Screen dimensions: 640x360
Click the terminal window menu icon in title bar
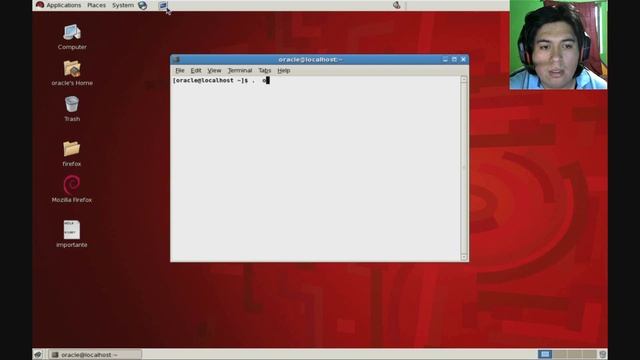coord(176,60)
